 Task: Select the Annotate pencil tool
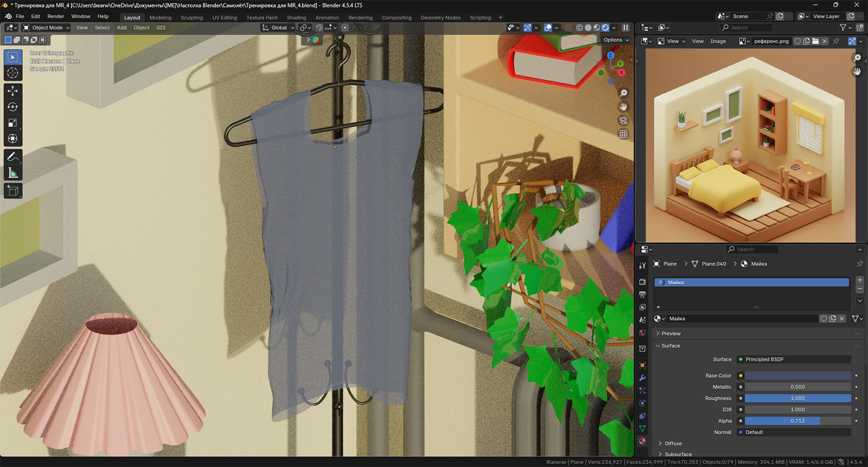click(x=12, y=157)
